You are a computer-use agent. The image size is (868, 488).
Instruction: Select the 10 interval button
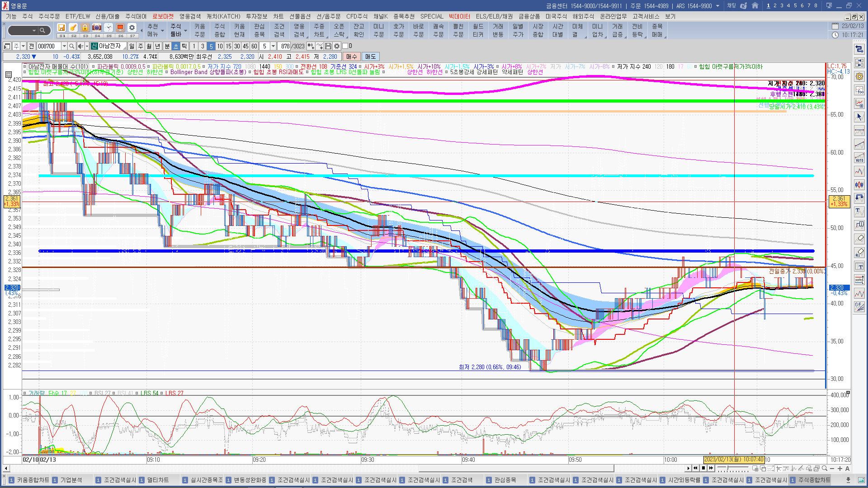(x=220, y=46)
